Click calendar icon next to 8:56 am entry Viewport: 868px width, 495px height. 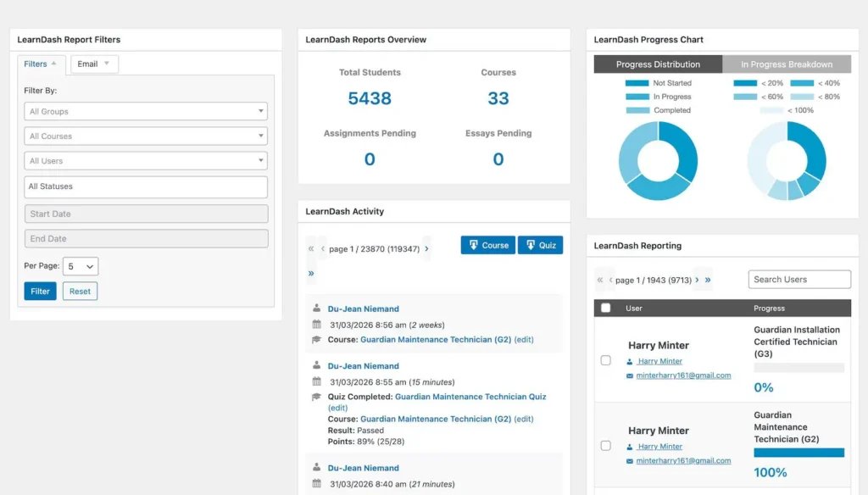pos(317,324)
